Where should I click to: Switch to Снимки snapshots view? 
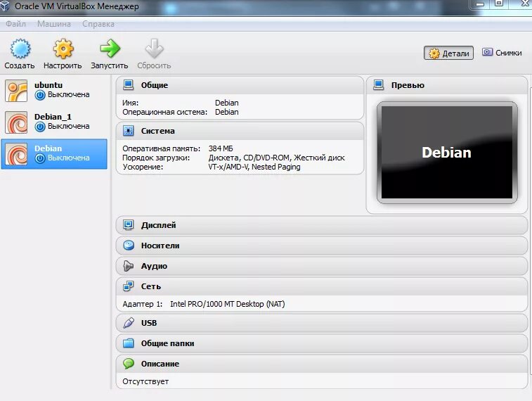(502, 53)
